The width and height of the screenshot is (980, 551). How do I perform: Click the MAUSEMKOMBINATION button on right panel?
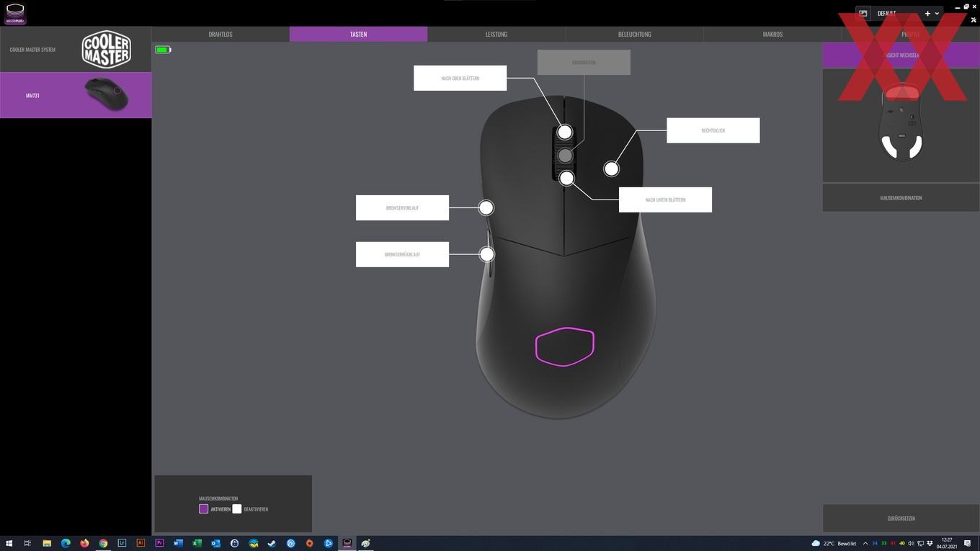901,197
